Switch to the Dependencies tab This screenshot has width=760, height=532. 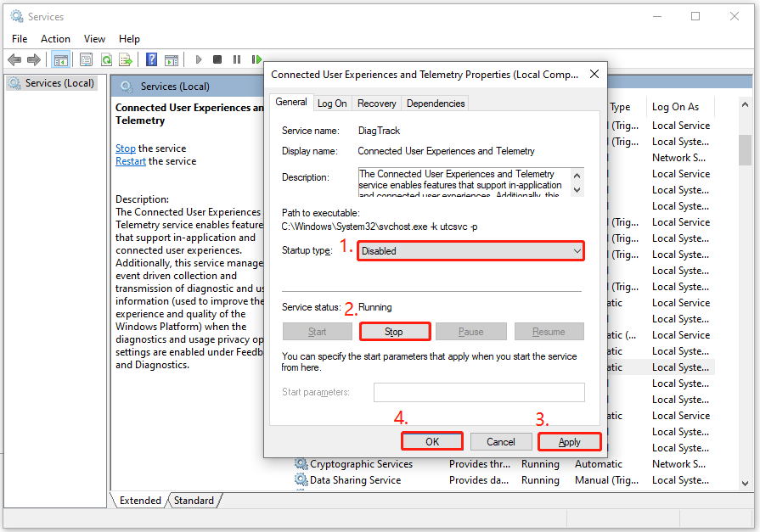(436, 104)
